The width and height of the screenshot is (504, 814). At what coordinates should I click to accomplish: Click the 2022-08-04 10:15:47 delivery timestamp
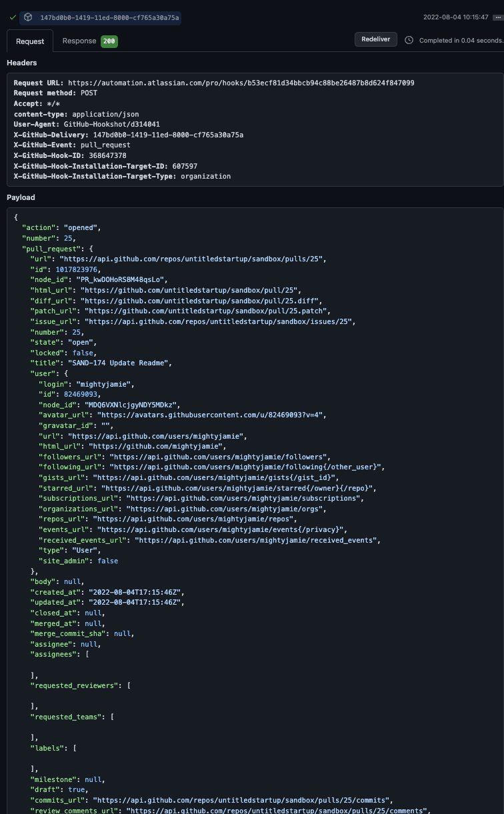click(457, 17)
